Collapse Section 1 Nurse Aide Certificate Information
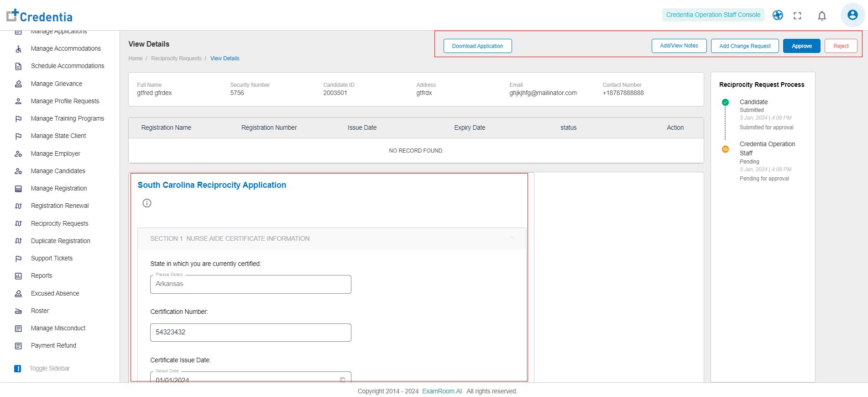The width and height of the screenshot is (868, 397). coord(512,238)
